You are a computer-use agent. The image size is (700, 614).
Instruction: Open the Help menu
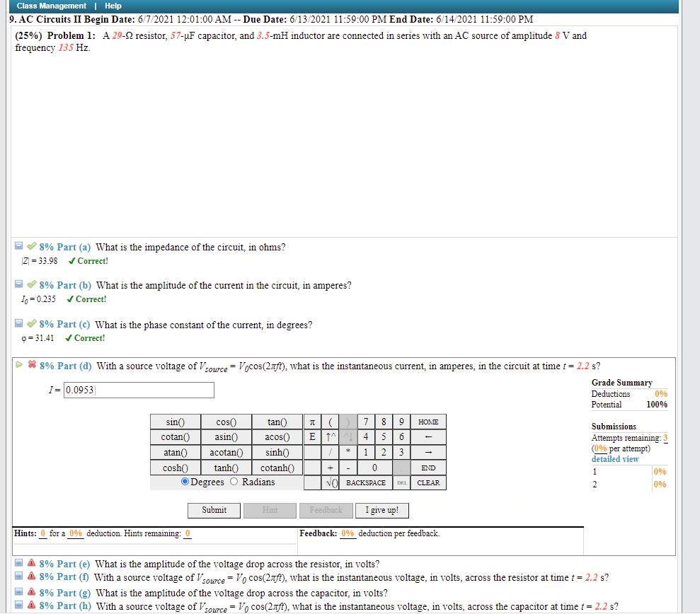point(113,6)
